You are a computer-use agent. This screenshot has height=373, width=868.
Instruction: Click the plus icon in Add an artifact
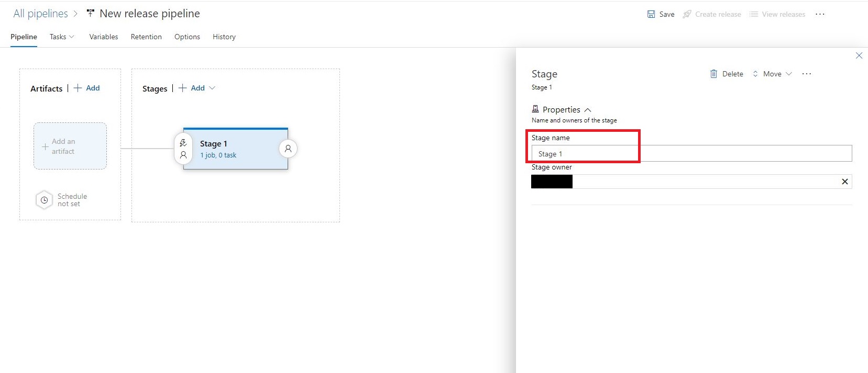pyautogui.click(x=45, y=147)
